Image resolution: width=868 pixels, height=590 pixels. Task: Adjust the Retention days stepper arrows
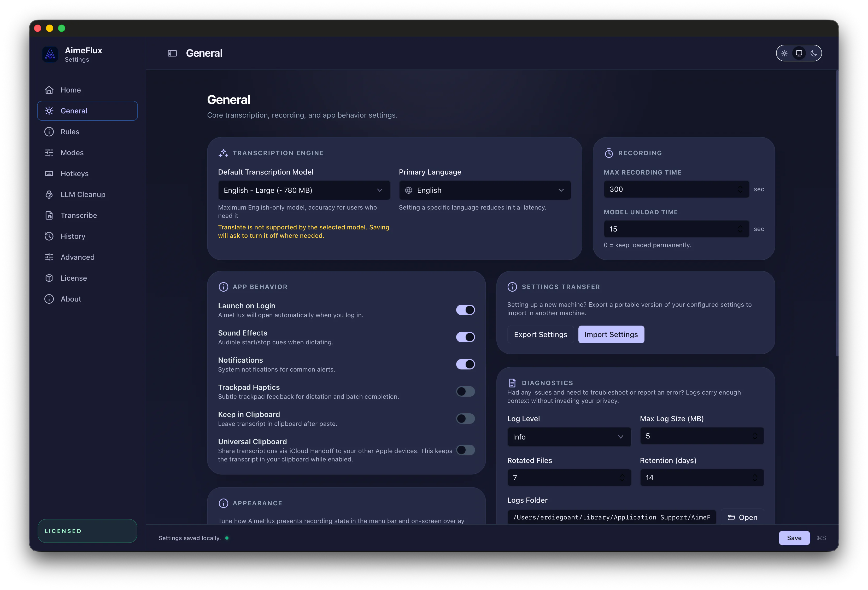click(x=755, y=478)
